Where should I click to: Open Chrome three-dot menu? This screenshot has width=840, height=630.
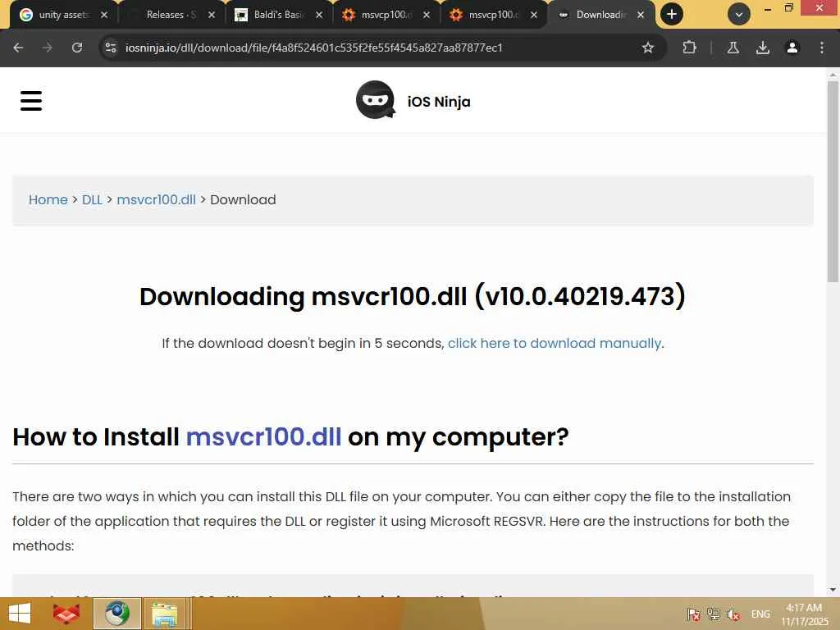pyautogui.click(x=822, y=48)
